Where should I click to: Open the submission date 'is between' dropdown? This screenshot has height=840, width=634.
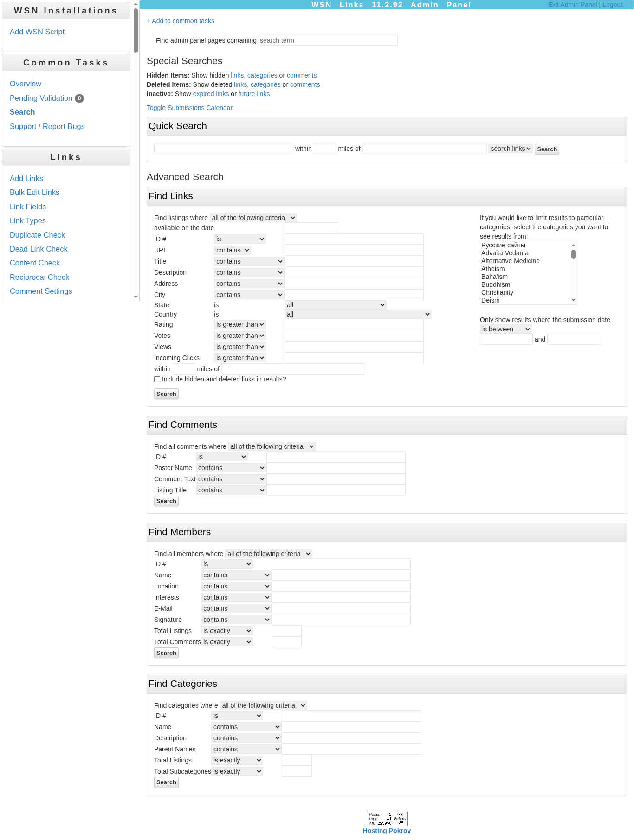(x=506, y=329)
